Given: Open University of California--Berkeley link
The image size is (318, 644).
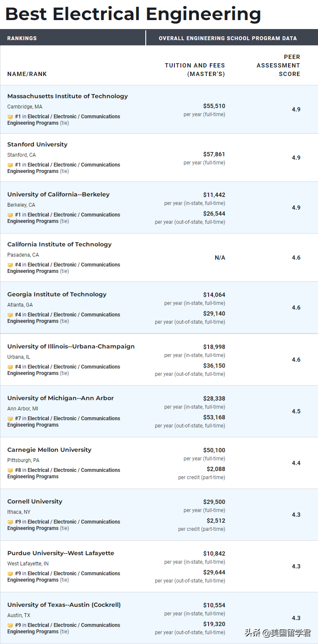Looking at the screenshot, I should pyautogui.click(x=58, y=194).
